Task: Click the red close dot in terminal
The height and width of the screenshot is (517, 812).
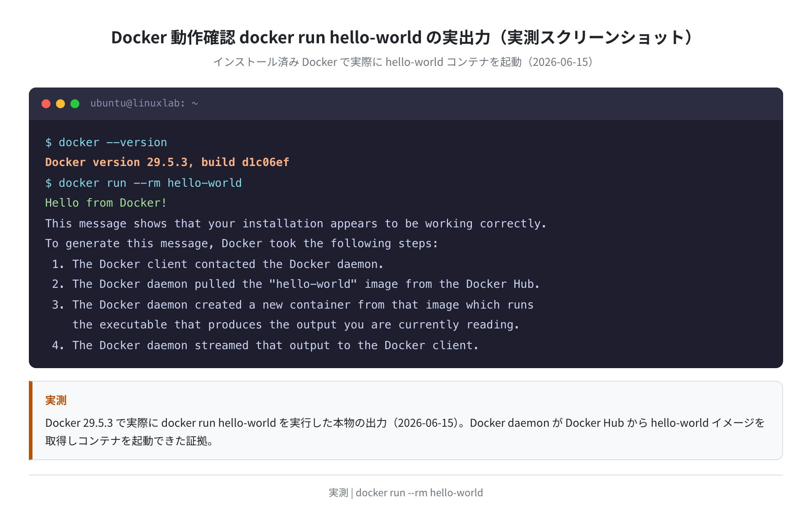Action: 46,104
